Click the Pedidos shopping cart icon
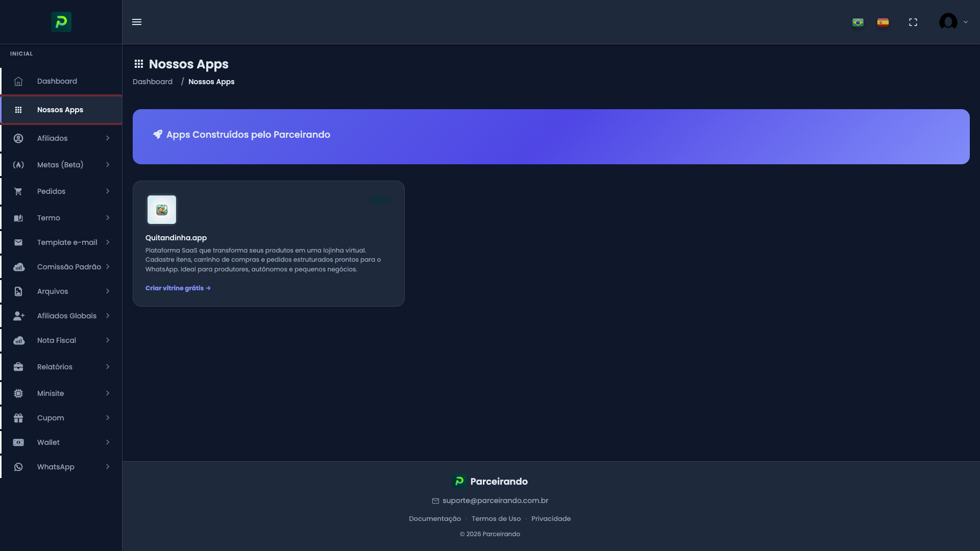This screenshot has width=980, height=551. pos(18,191)
